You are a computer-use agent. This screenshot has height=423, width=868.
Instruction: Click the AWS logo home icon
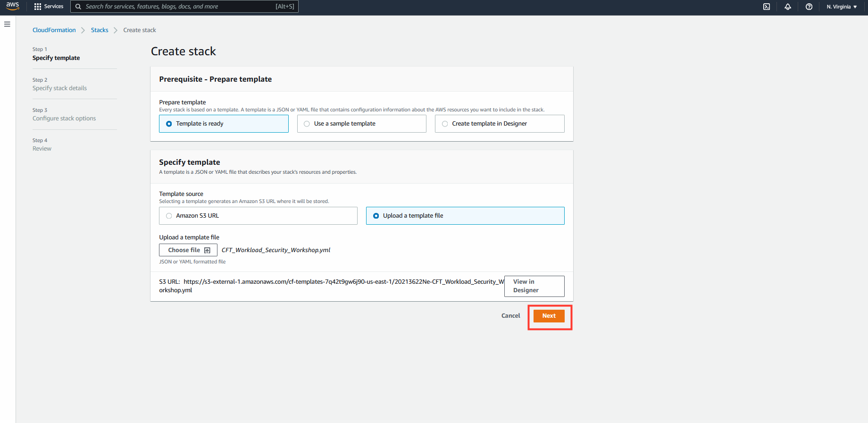[x=13, y=6]
